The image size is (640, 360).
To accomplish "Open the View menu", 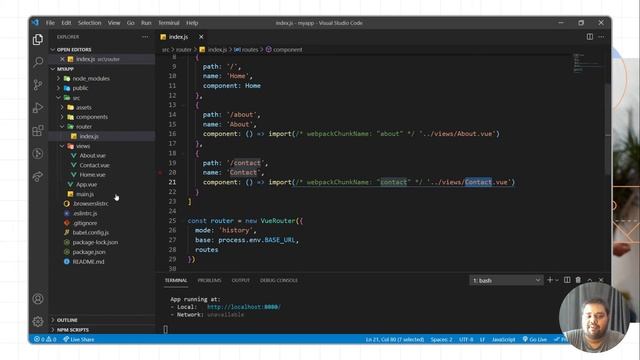I will [x=114, y=23].
